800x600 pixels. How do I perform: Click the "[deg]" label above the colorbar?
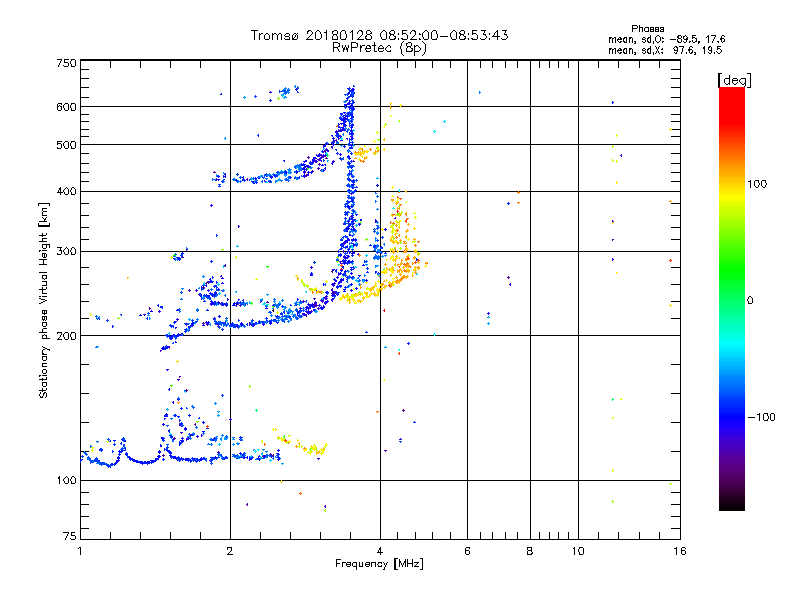point(734,80)
